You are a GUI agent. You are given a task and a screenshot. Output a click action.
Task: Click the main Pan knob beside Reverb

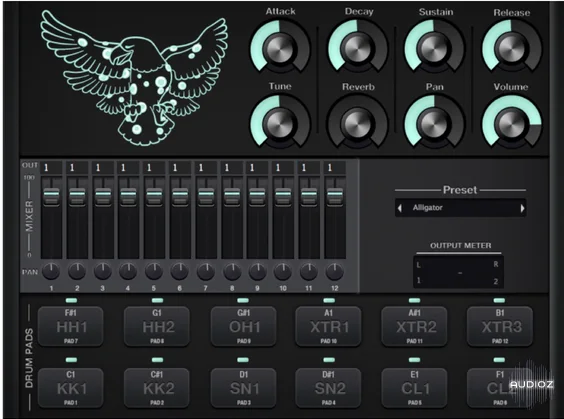(x=435, y=123)
